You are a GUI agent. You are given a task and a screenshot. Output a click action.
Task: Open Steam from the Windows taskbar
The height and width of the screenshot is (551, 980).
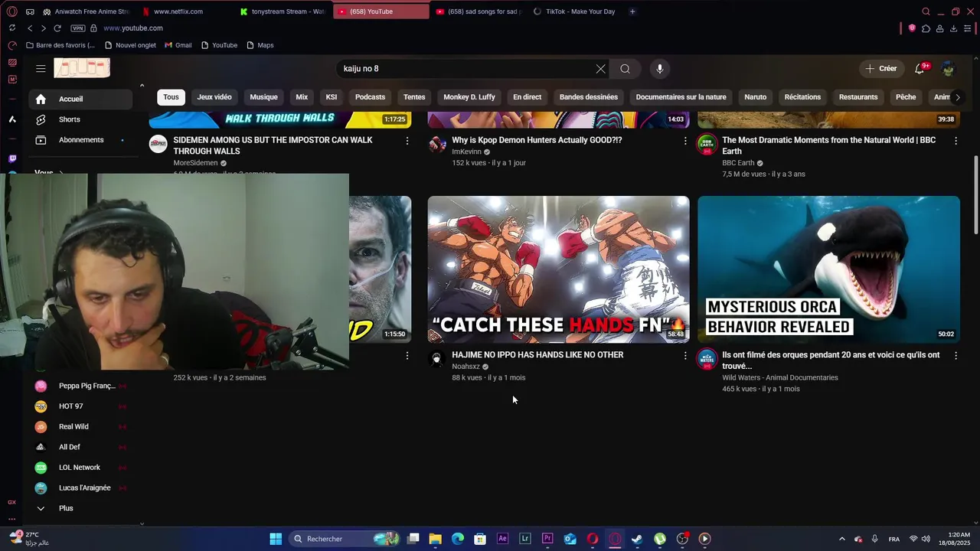click(637, 539)
